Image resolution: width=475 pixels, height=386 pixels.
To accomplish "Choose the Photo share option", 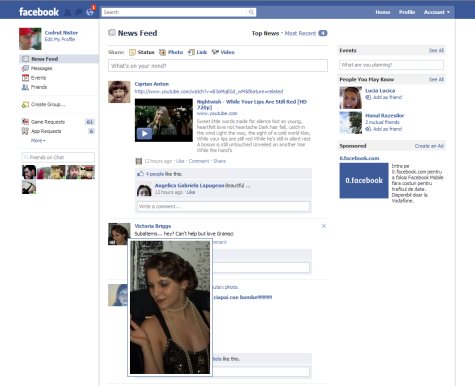I will click(x=171, y=52).
